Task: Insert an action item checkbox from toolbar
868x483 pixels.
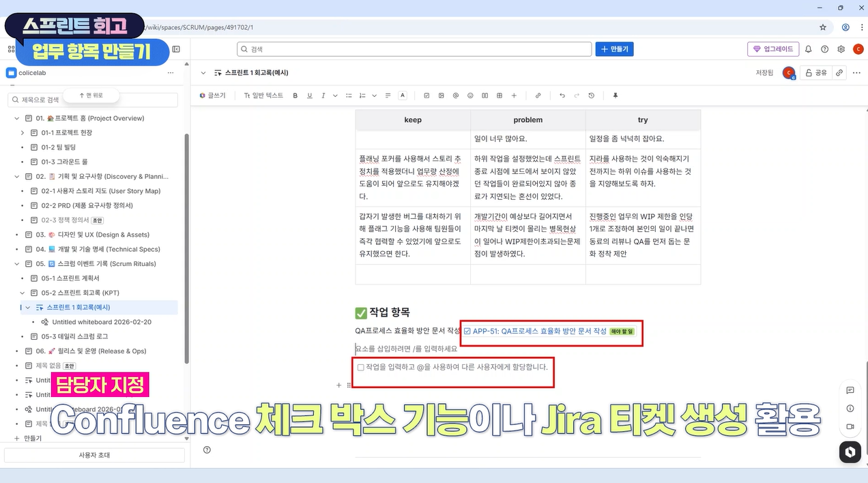Action: coord(427,96)
